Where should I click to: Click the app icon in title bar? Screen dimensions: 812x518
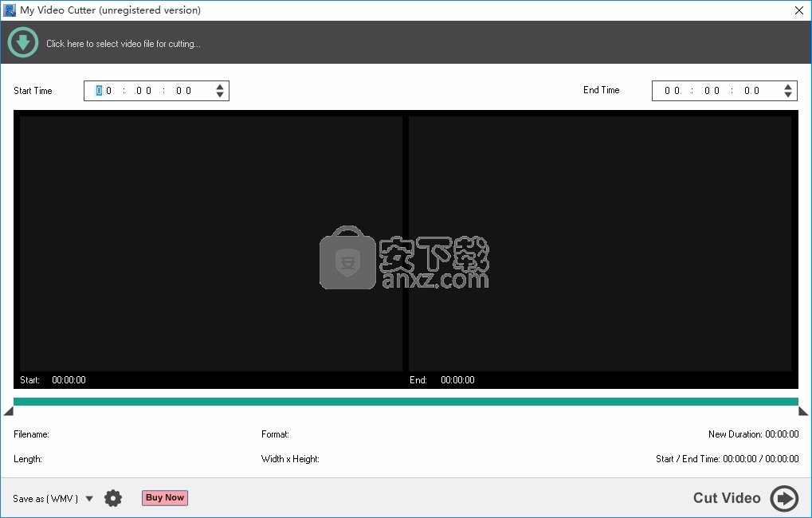pos(10,10)
